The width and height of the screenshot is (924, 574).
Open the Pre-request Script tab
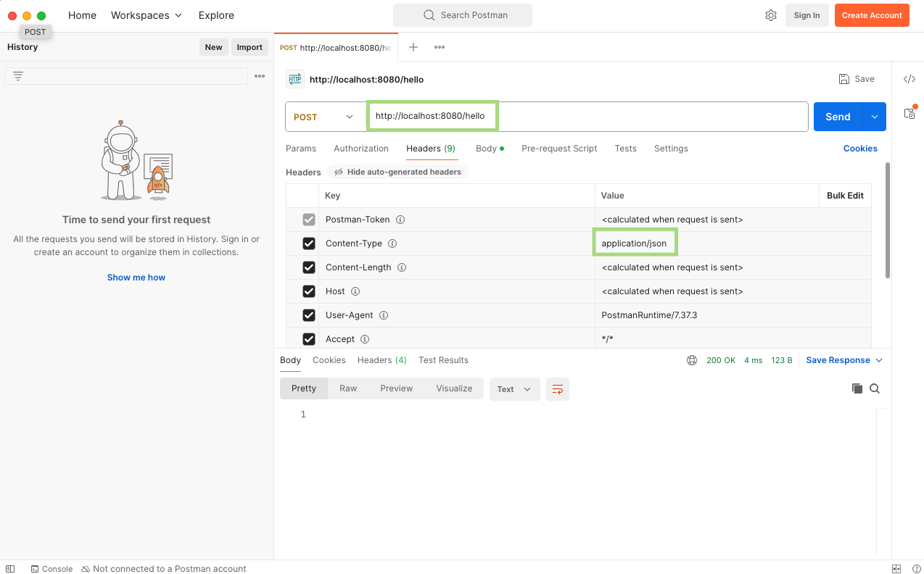click(x=559, y=149)
